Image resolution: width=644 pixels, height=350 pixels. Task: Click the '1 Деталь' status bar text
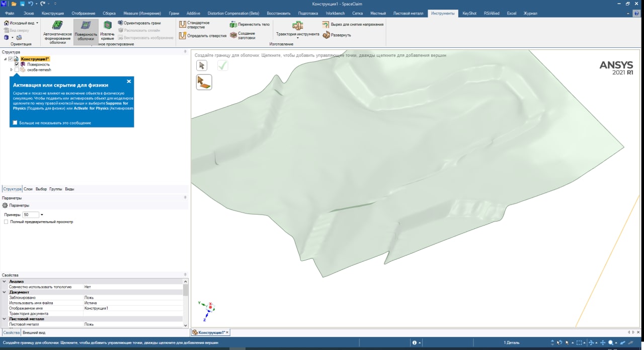[x=512, y=342]
